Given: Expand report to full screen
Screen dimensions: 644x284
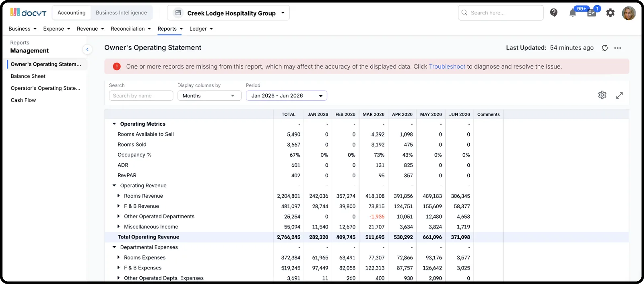Looking at the screenshot, I should [619, 95].
